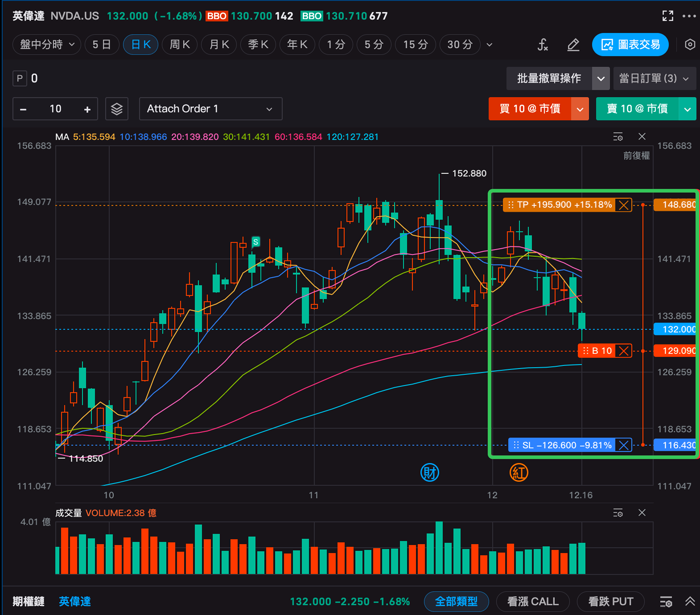Image resolution: width=700 pixels, height=615 pixels.
Task: Open the 當日訂單 (3) dropdown
Action: click(654, 78)
